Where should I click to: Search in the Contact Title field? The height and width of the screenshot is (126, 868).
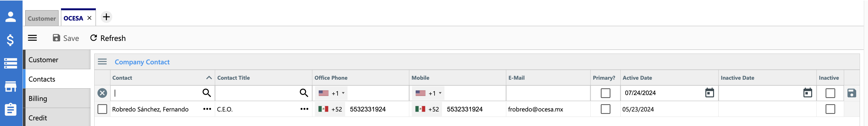(x=303, y=93)
